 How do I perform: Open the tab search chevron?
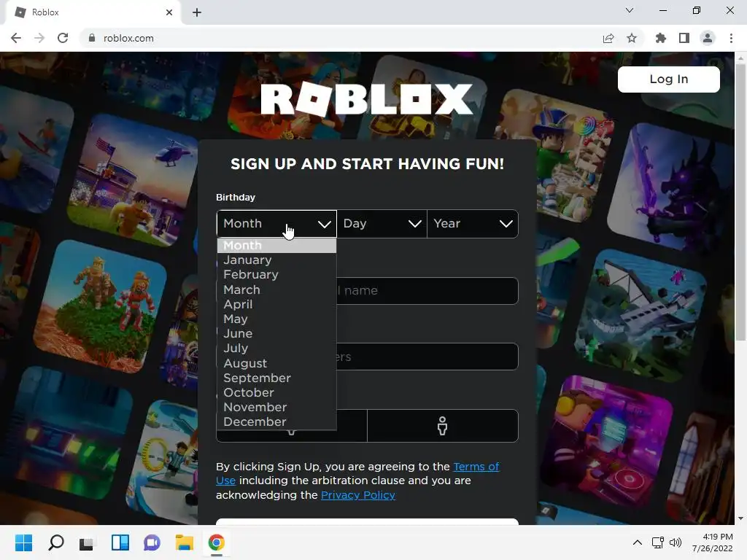[630, 10]
